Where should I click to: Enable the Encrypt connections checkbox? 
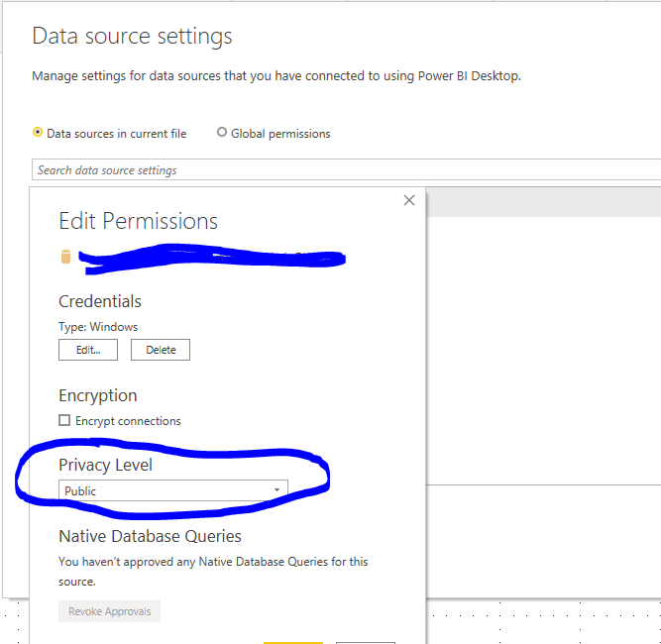pyautogui.click(x=64, y=420)
